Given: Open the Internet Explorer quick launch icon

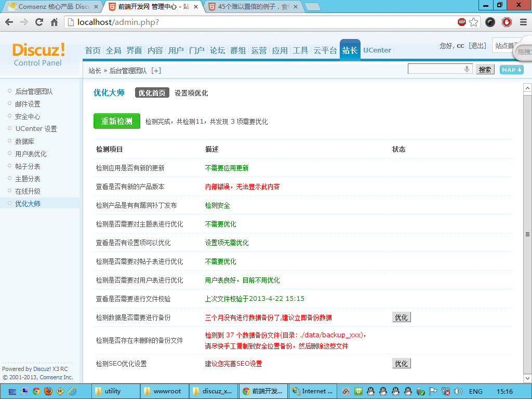Looking at the screenshot, I should [72, 391].
